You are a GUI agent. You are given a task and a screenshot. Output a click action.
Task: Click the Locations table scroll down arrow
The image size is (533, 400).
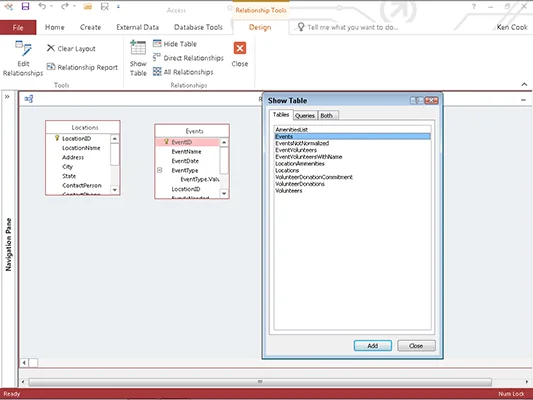115,190
